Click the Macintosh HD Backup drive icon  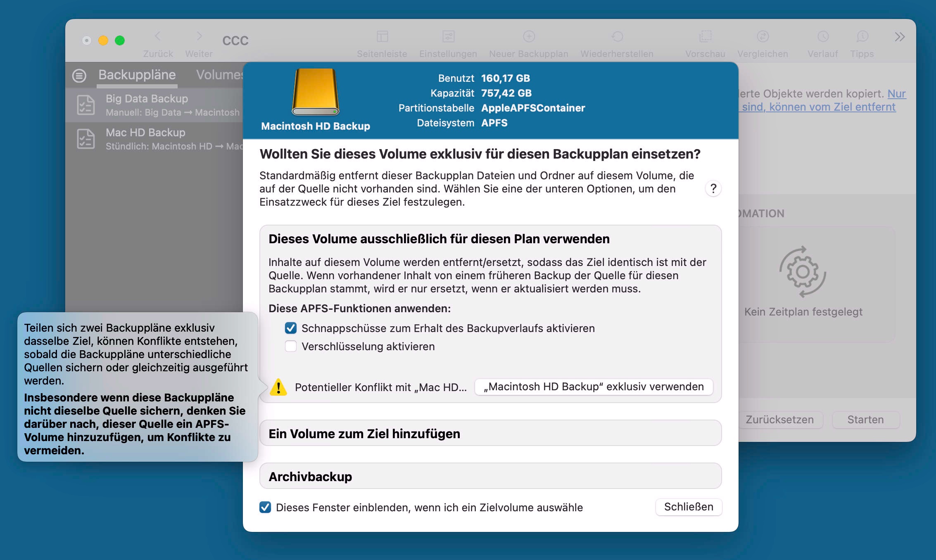[316, 92]
